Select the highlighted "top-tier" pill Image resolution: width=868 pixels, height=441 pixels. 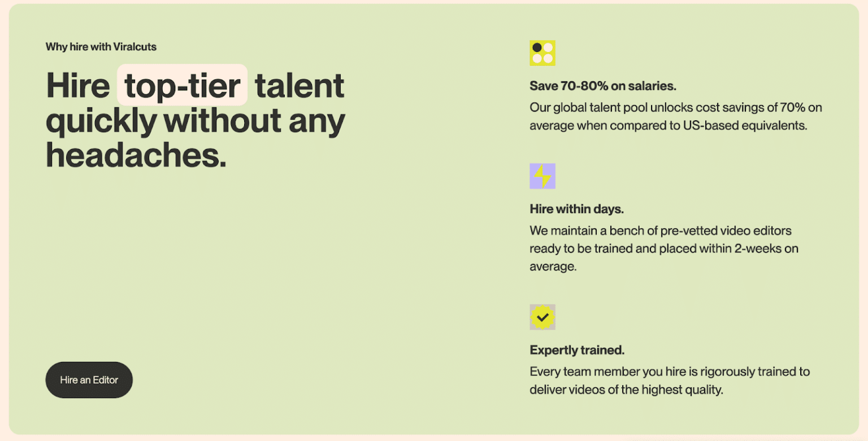tap(182, 85)
